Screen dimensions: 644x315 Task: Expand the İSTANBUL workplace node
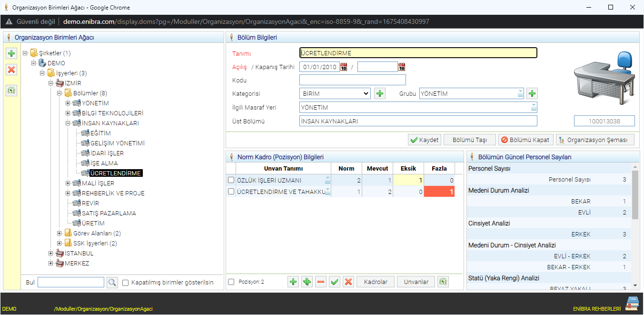pyautogui.click(x=51, y=254)
